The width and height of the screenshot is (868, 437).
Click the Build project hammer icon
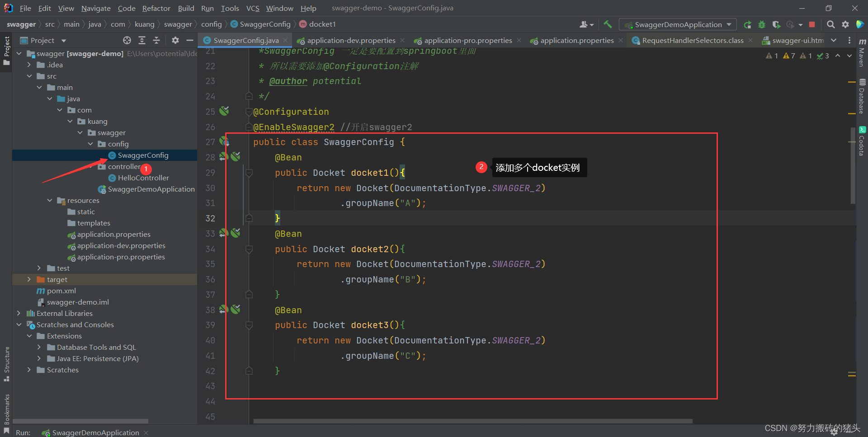click(608, 24)
